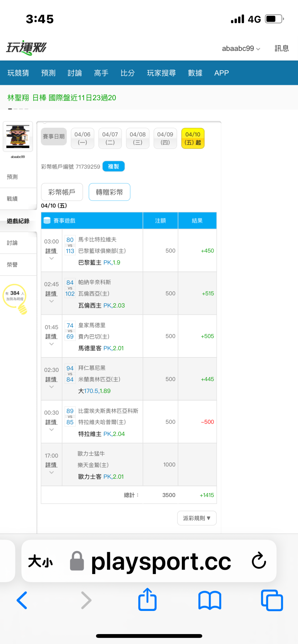Show Safari open tabs icon
This screenshot has height=644, width=298.
pos(272,600)
